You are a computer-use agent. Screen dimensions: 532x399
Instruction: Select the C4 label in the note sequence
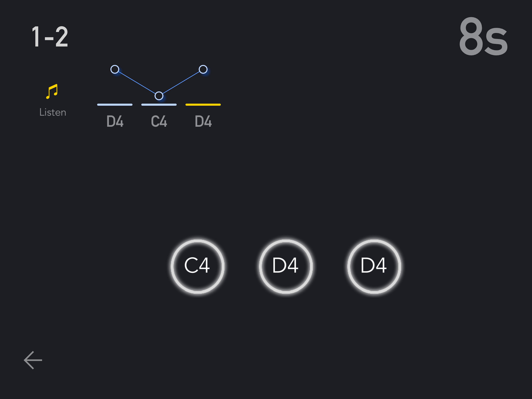click(x=159, y=121)
